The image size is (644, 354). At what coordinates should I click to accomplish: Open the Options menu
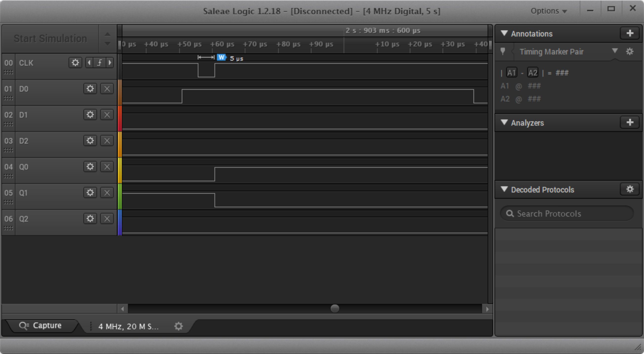(549, 11)
